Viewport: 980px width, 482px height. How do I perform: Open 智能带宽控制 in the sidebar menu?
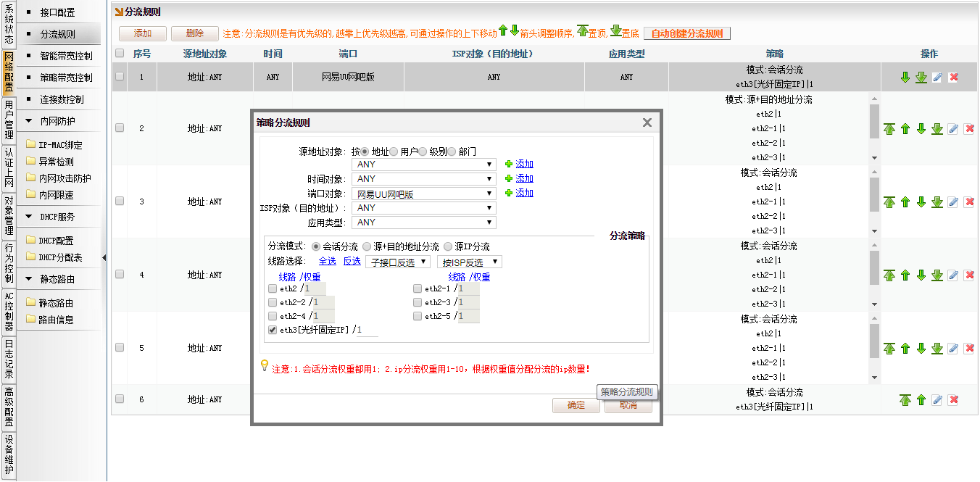point(66,56)
